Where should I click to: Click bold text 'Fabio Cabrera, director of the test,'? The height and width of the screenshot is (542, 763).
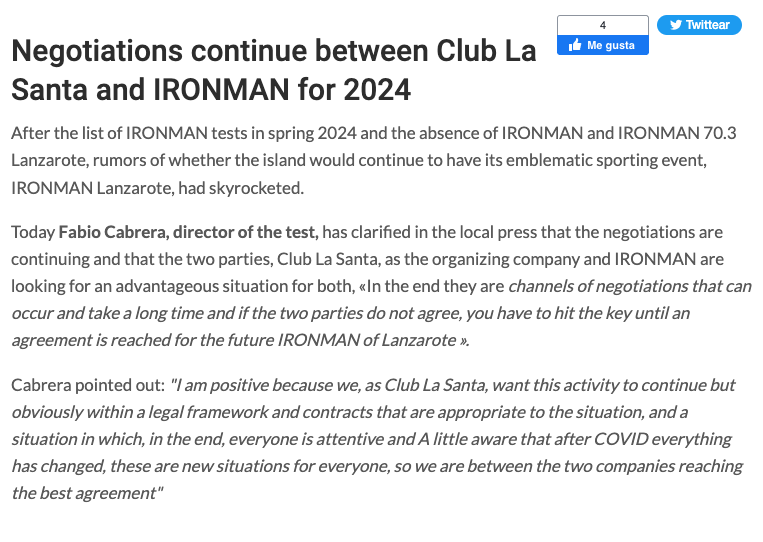coord(188,232)
